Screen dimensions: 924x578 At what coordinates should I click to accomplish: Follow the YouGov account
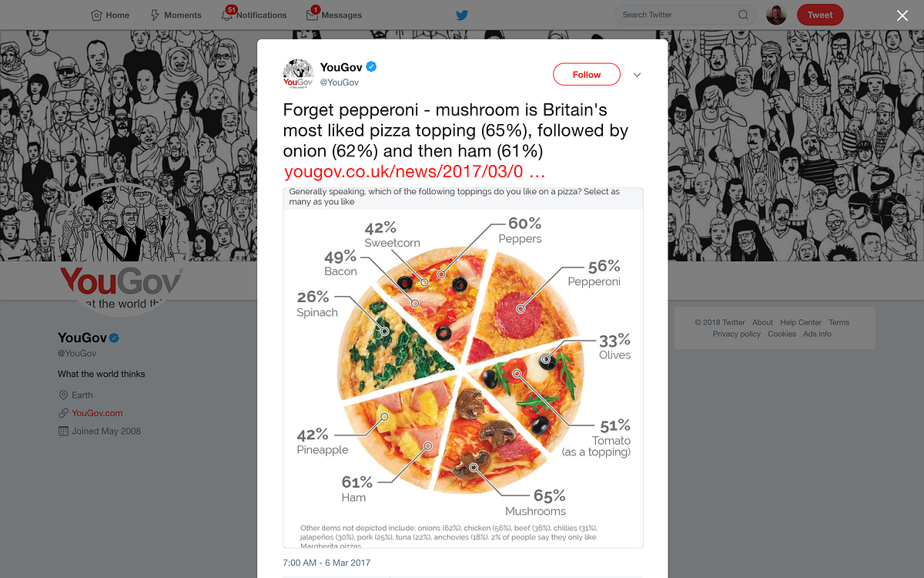click(586, 74)
